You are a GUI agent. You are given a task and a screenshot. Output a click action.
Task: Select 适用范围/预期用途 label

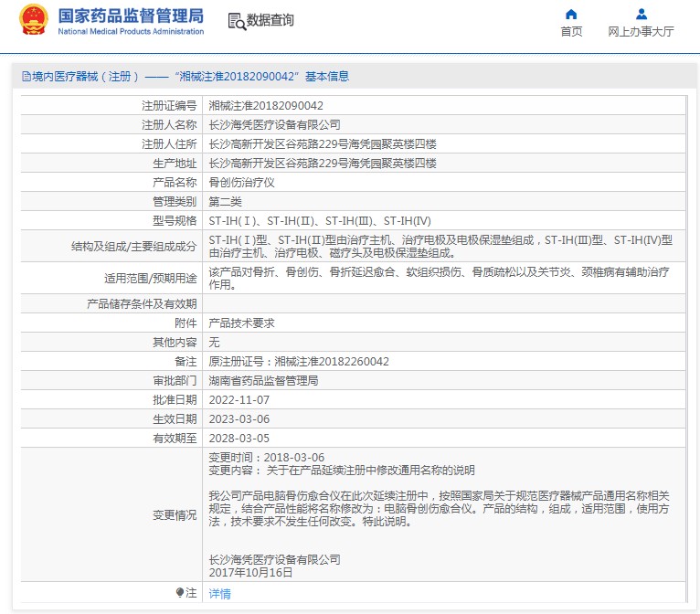tap(151, 279)
